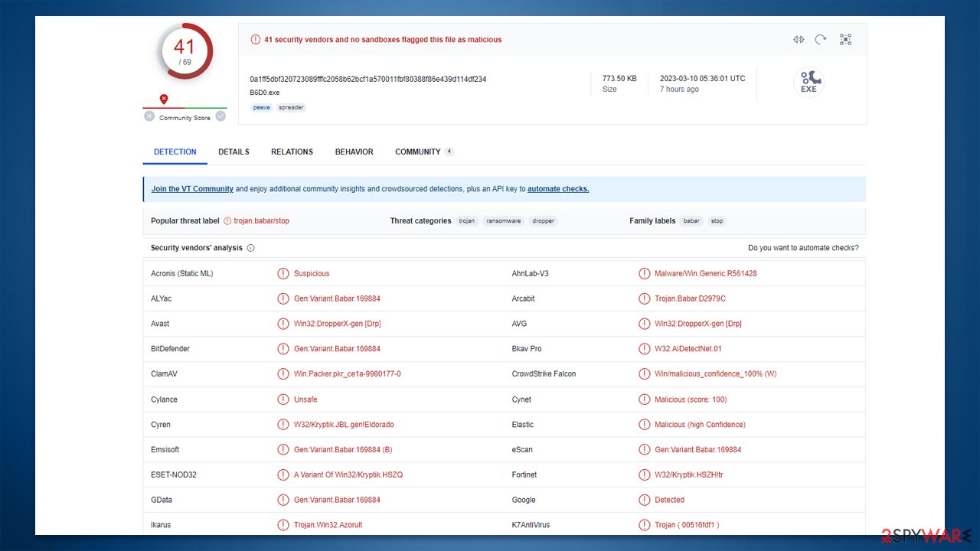The height and width of the screenshot is (551, 980).
Task: Click ALYac result Gen:Variant.Babar.169884
Action: coord(337,298)
